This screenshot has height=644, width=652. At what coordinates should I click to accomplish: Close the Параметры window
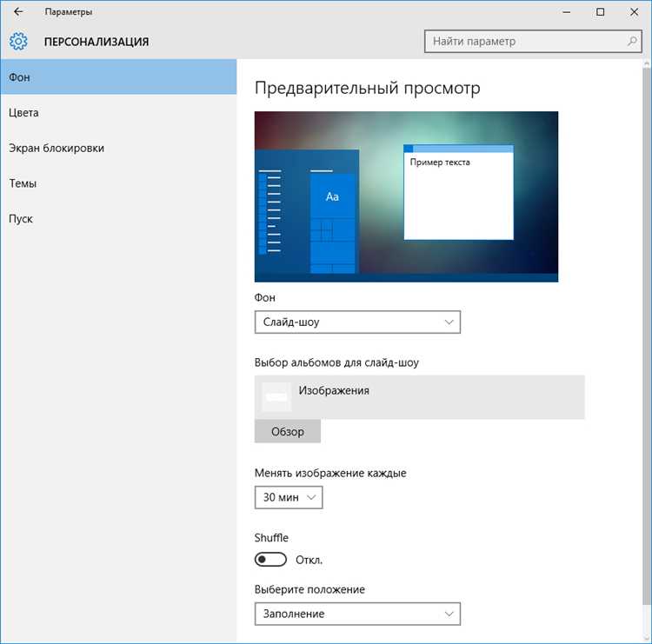634,12
